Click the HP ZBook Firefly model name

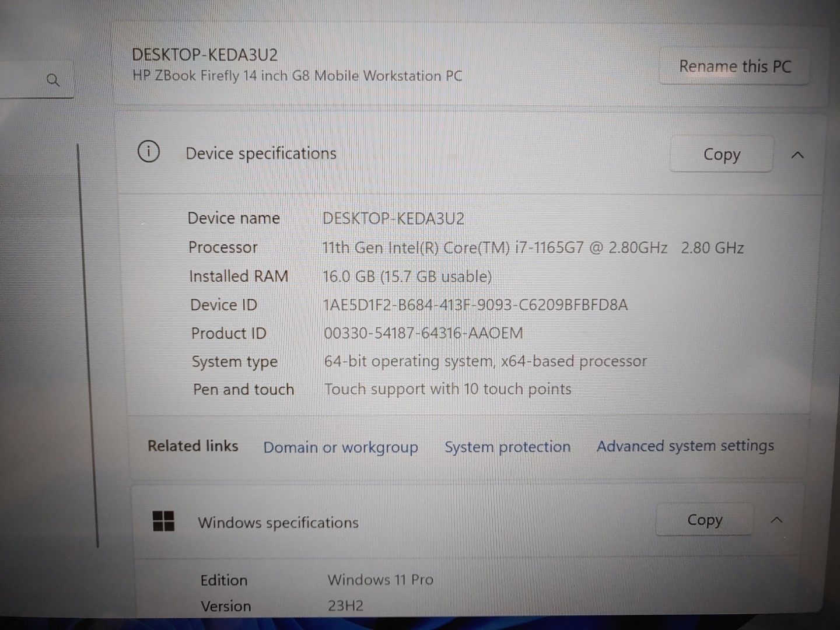297,76
